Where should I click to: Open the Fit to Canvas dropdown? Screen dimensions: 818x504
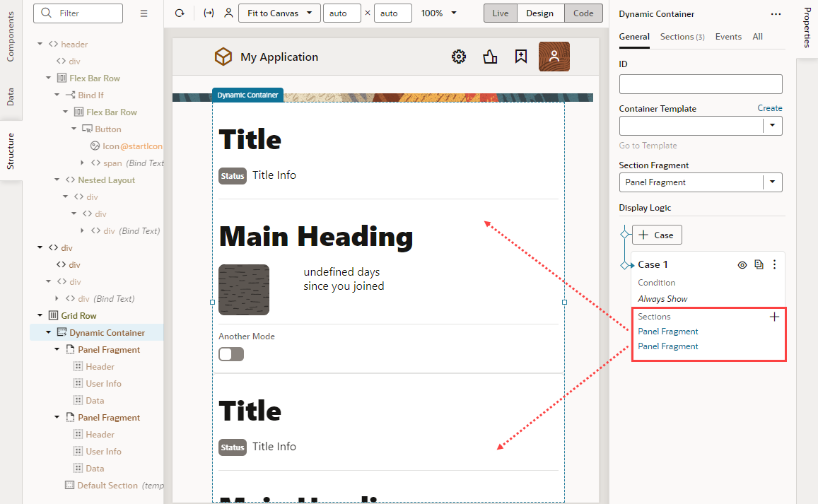pyautogui.click(x=279, y=13)
